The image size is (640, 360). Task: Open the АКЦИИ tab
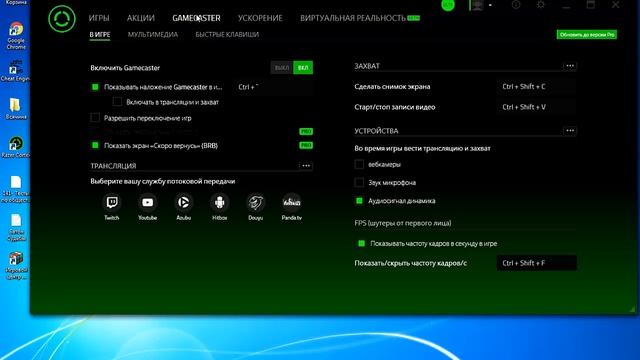140,18
